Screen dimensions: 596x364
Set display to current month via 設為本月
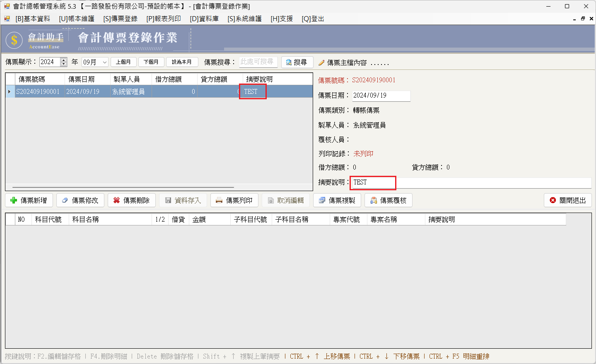coord(182,62)
